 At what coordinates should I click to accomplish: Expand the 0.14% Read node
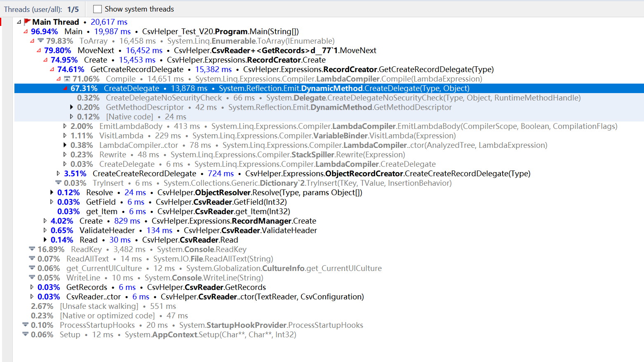[45, 240]
